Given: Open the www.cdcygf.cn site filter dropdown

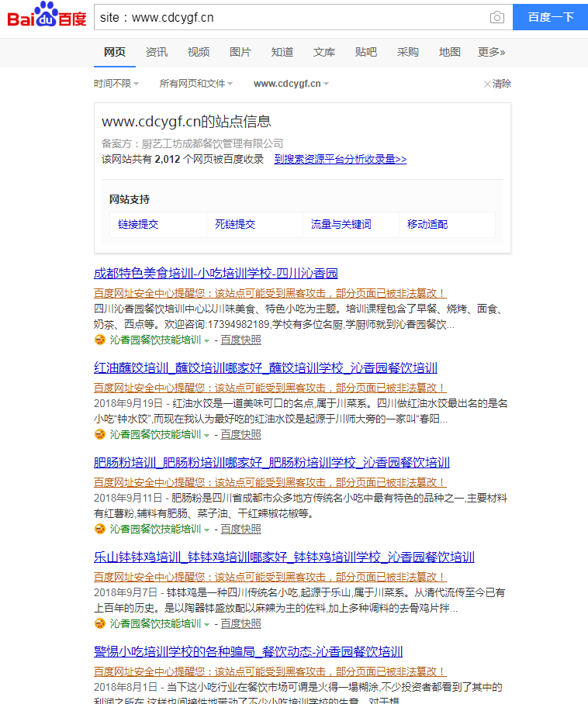Looking at the screenshot, I should 291,84.
